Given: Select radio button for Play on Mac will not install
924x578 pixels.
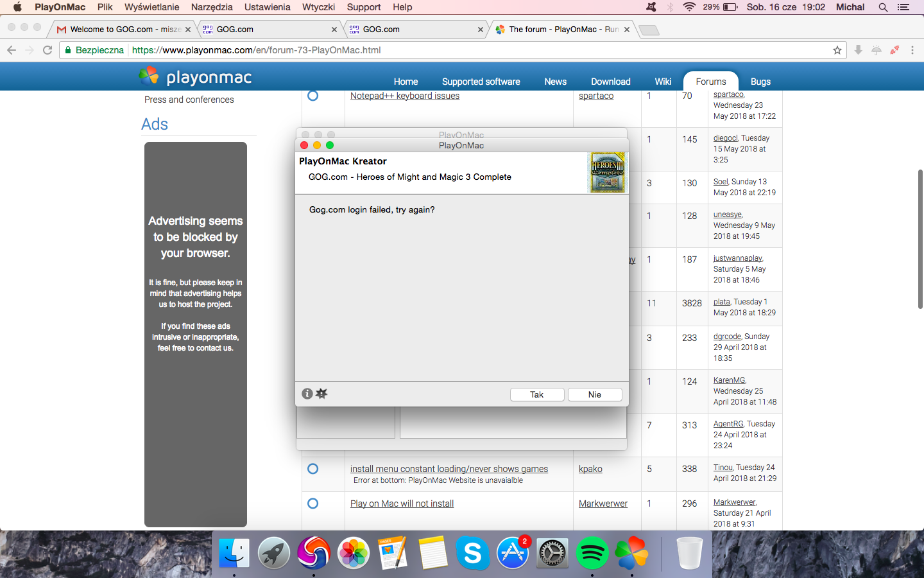Looking at the screenshot, I should point(312,504).
